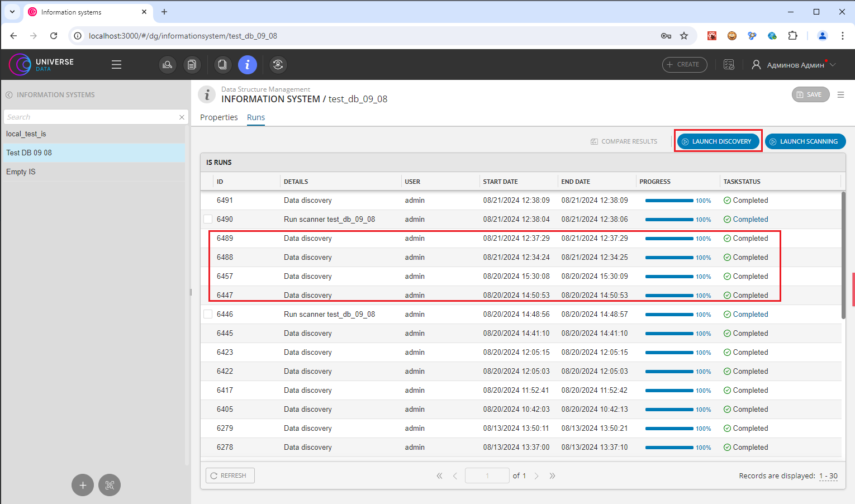Click the page number input field
This screenshot has height=504, width=855.
tap(487, 476)
